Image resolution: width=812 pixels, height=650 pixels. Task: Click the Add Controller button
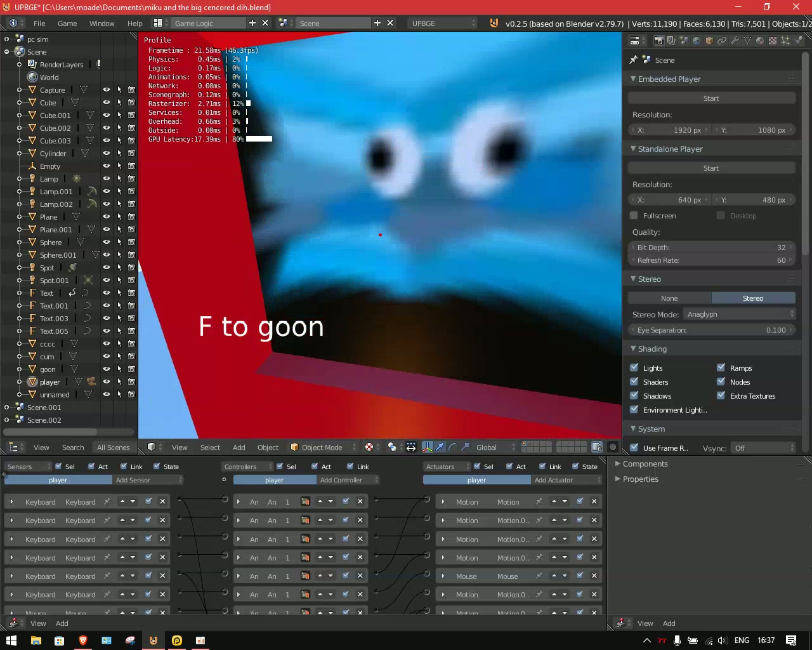(348, 480)
